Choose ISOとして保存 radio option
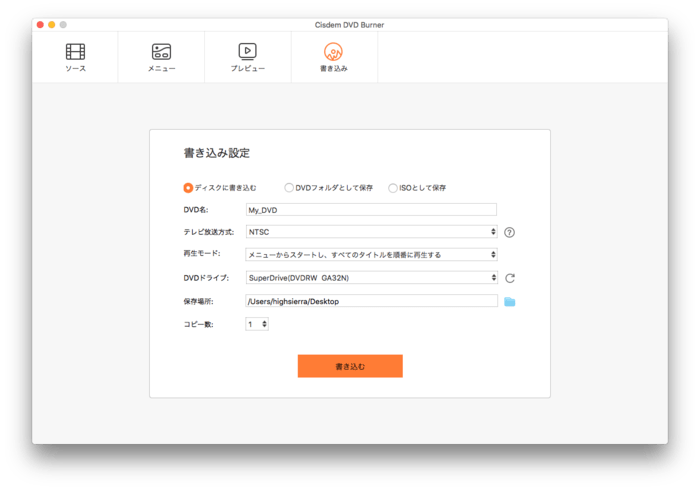This screenshot has width=700, height=490. coord(393,187)
